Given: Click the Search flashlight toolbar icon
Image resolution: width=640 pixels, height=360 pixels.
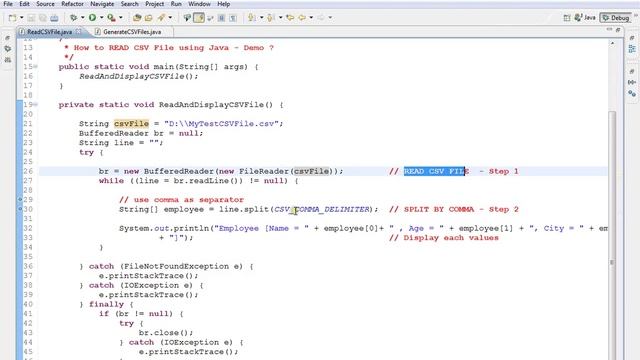Looking at the screenshot, I should (161, 18).
